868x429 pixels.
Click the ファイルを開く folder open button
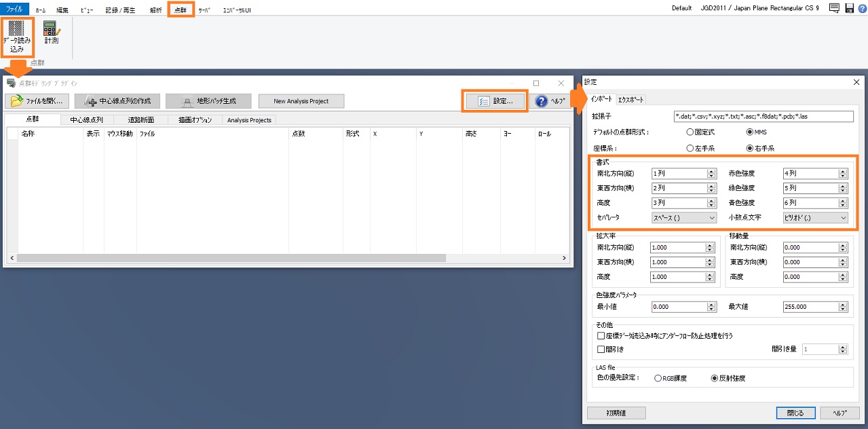pyautogui.click(x=37, y=101)
